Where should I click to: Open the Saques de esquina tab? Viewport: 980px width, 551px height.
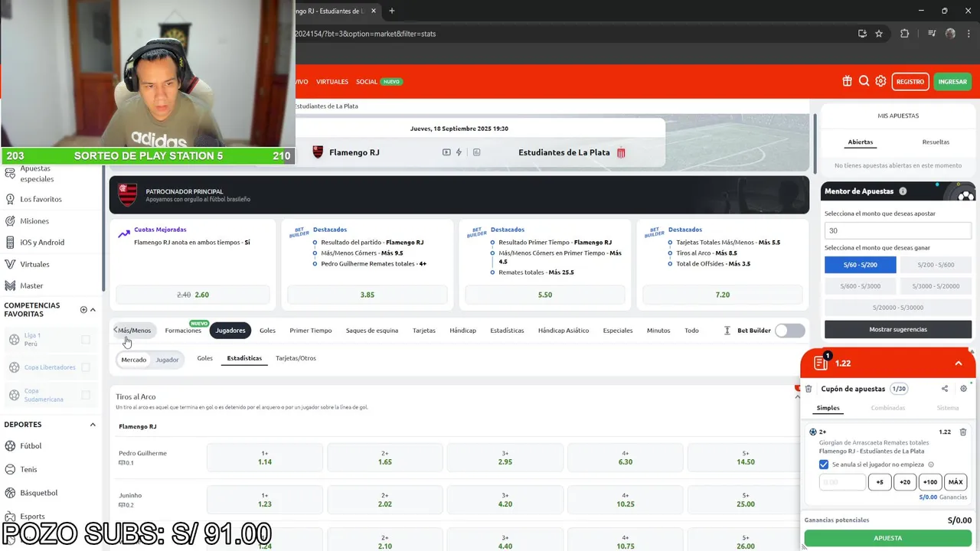[x=372, y=331]
